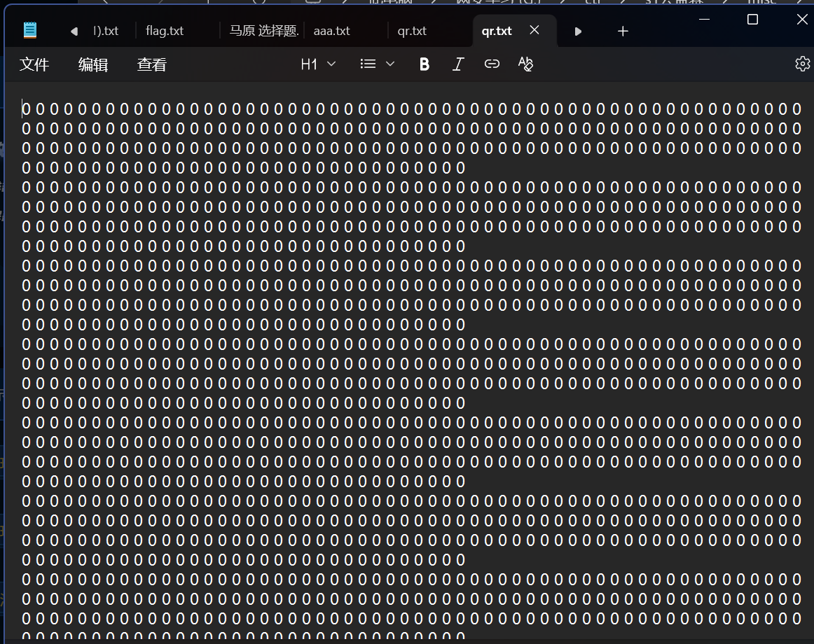Switch to the flag.txt tab
This screenshot has width=814, height=644.
click(x=165, y=31)
